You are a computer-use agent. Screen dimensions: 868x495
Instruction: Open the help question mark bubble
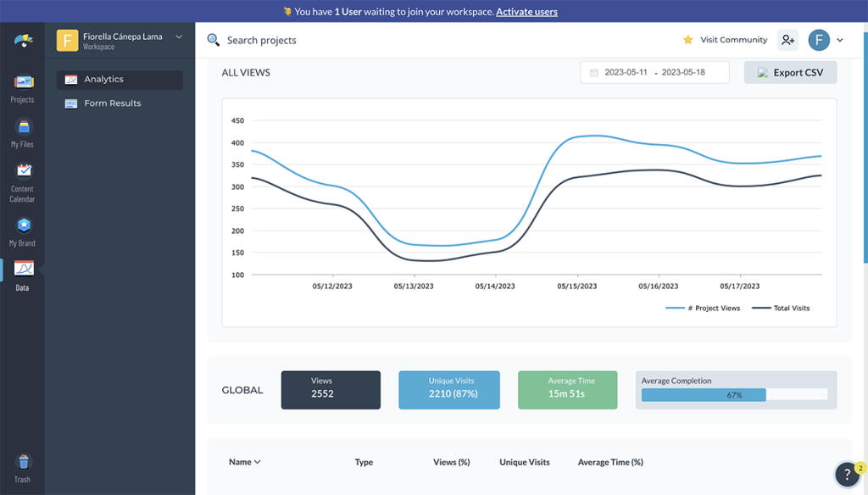[847, 475]
